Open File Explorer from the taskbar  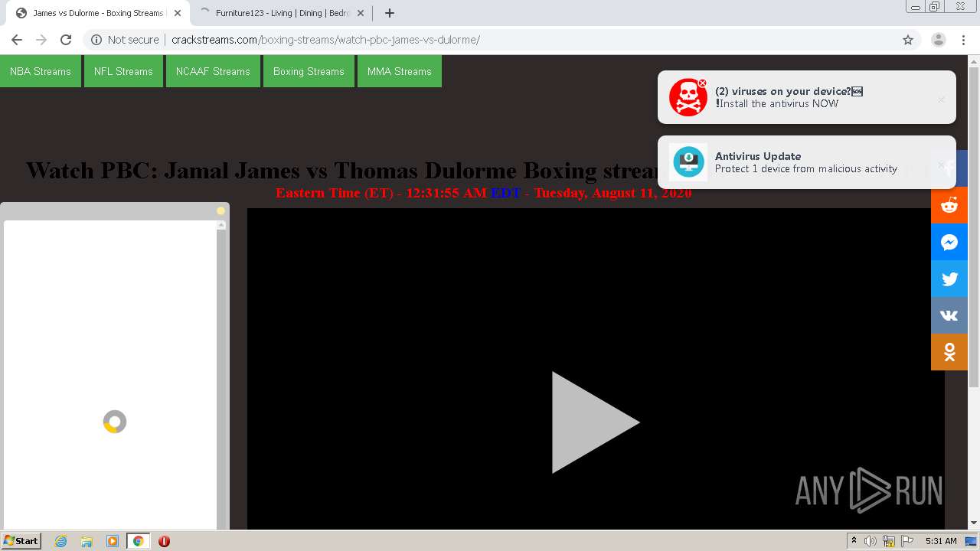pos(87,541)
